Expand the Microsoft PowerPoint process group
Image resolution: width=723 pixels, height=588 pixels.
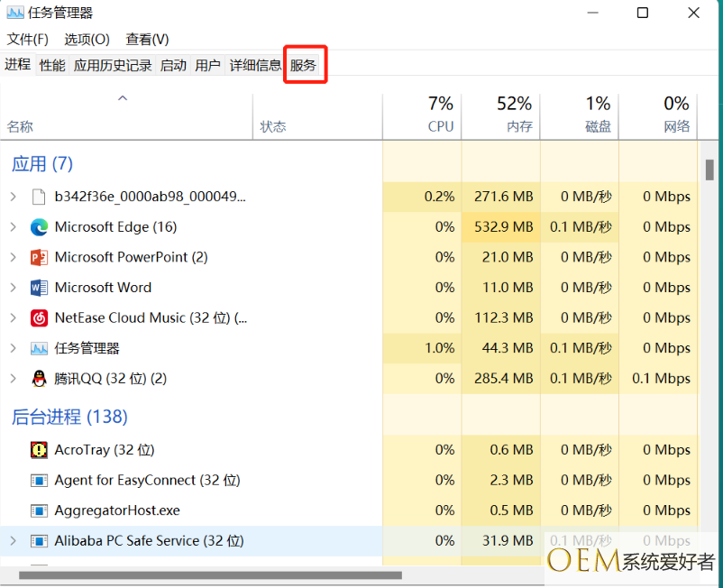coord(13,257)
